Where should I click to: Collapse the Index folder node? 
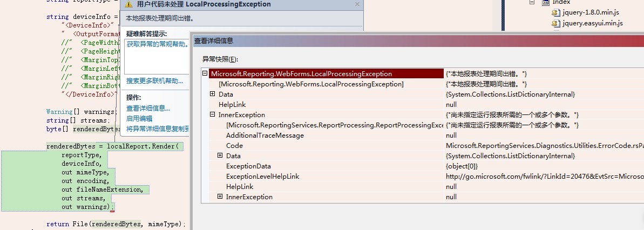pyautogui.click(x=532, y=2)
